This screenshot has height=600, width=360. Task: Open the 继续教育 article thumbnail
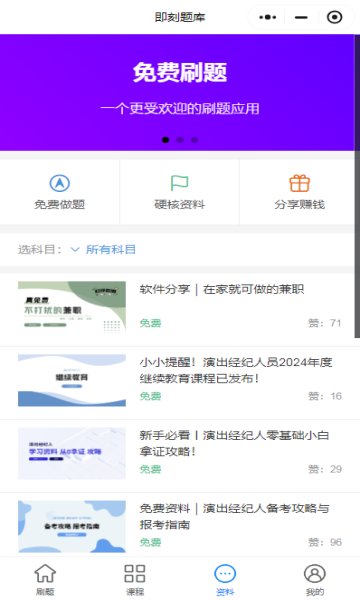[x=72, y=380]
